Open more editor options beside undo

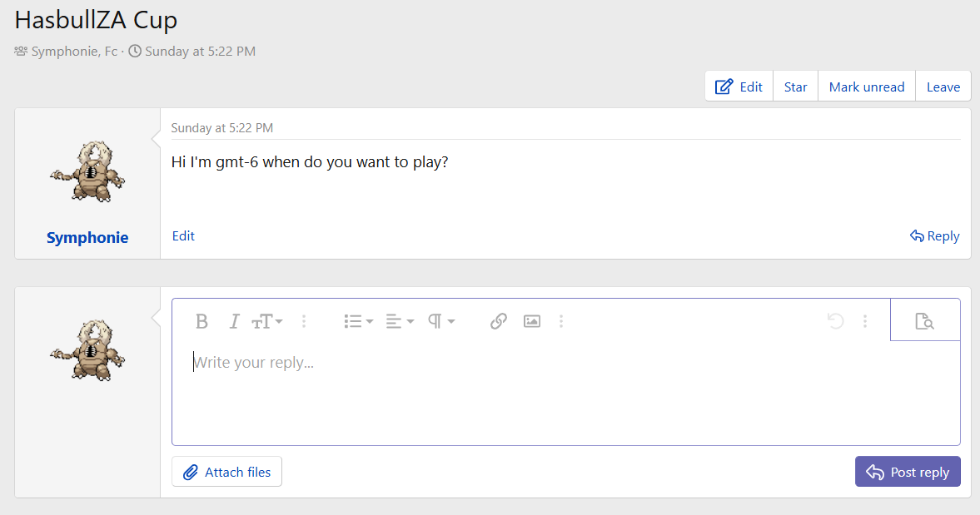[866, 321]
